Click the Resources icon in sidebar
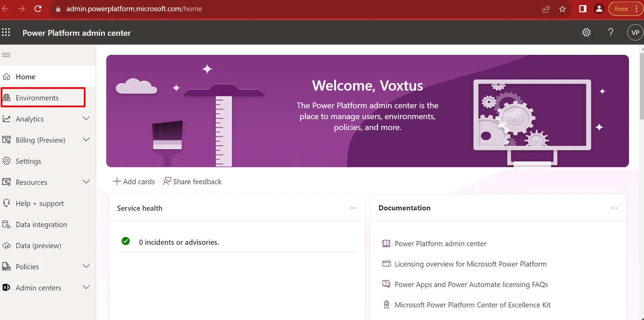 tap(6, 182)
